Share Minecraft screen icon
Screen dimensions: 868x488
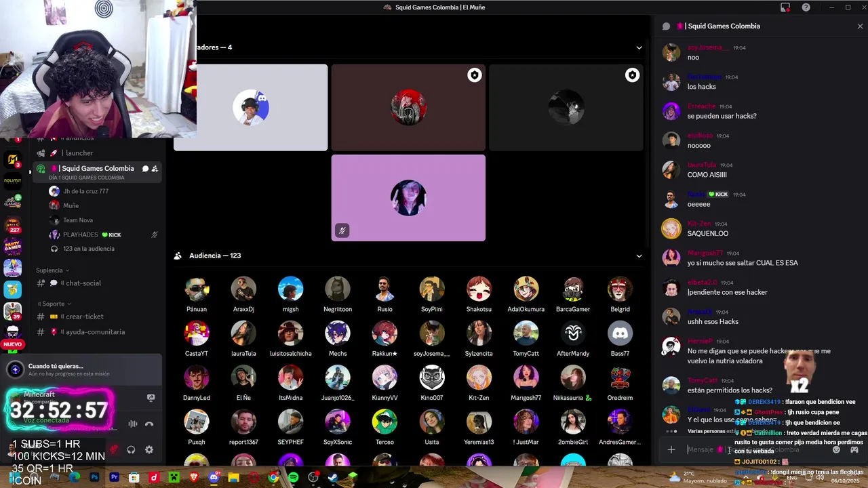151,398
